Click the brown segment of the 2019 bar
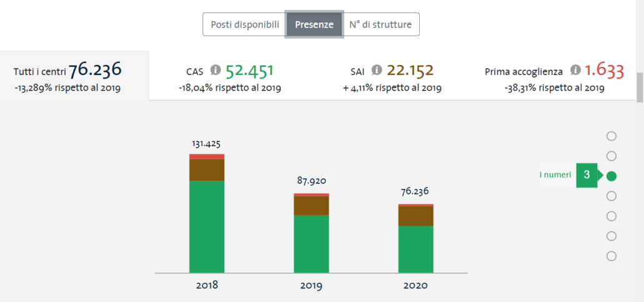 (311, 205)
